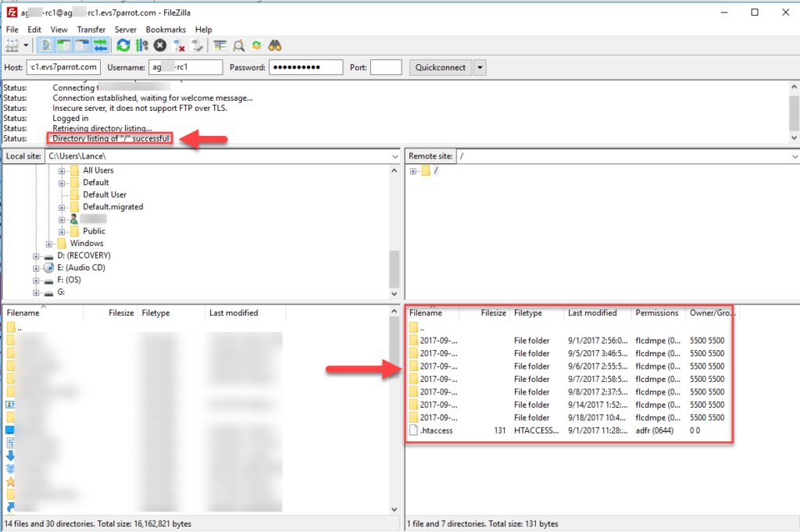Viewport: 800px width, 532px height.
Task: Open the Site Manager dropdown arrow
Action: [26, 46]
